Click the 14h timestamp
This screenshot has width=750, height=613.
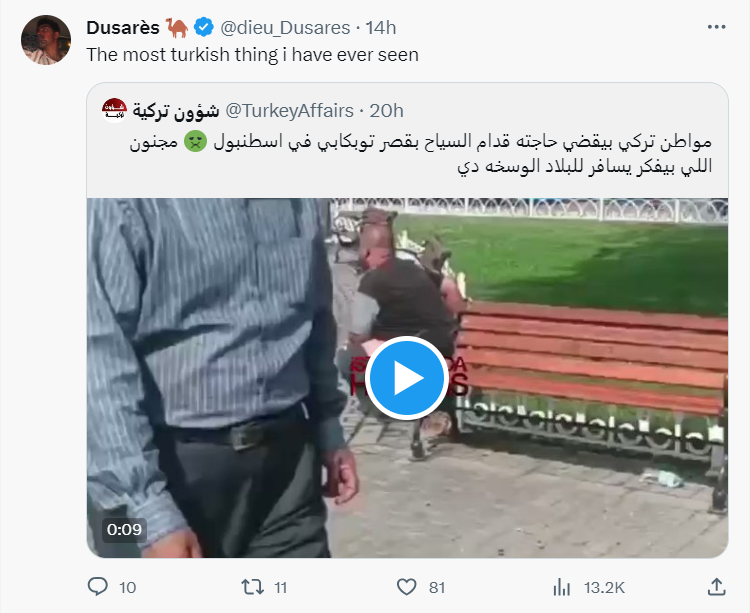381,28
